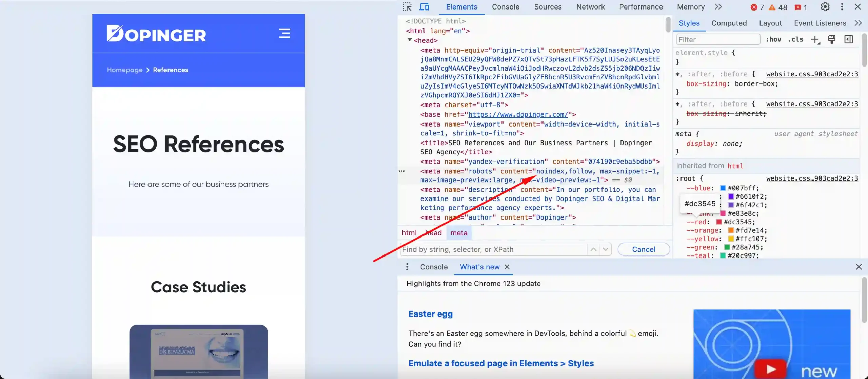Image resolution: width=868 pixels, height=379 pixels.
Task: Go to next search result arrow
Action: click(x=606, y=249)
